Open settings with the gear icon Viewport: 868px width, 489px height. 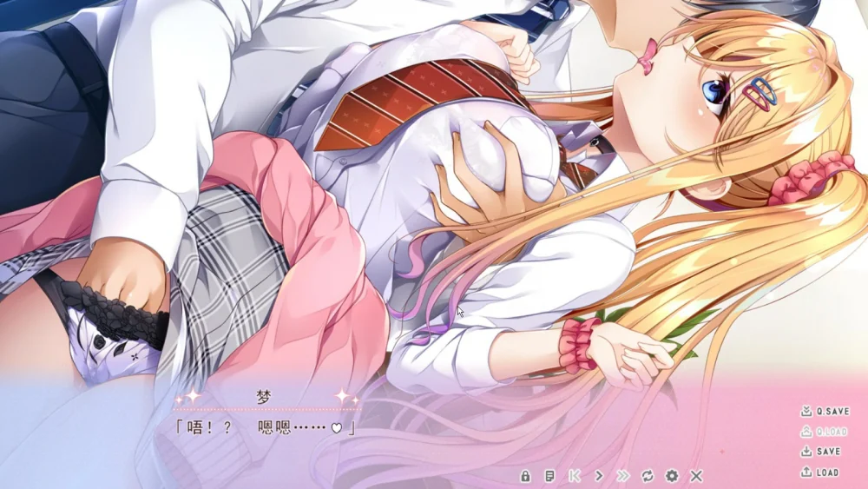[671, 476]
